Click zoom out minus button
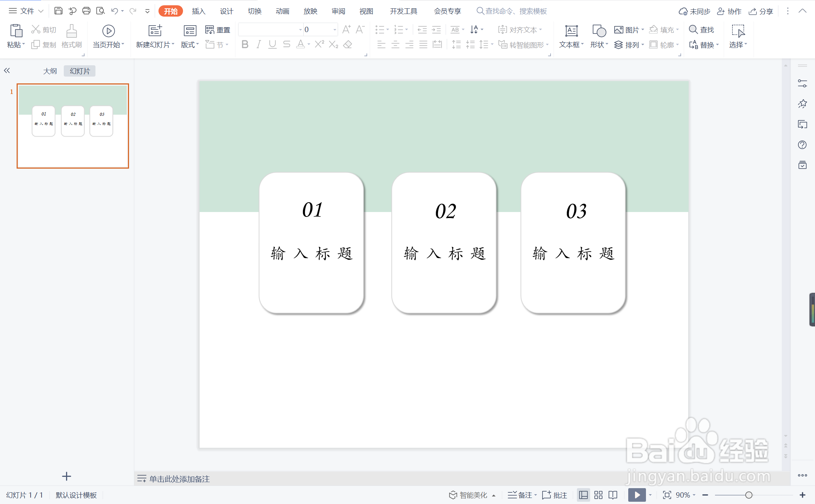Image resolution: width=815 pixels, height=504 pixels. pos(705,495)
